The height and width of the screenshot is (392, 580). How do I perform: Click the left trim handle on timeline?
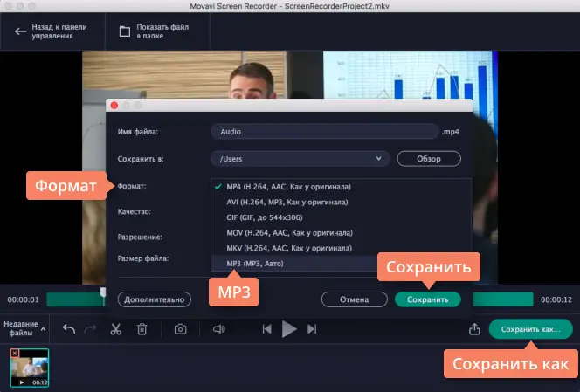point(103,293)
